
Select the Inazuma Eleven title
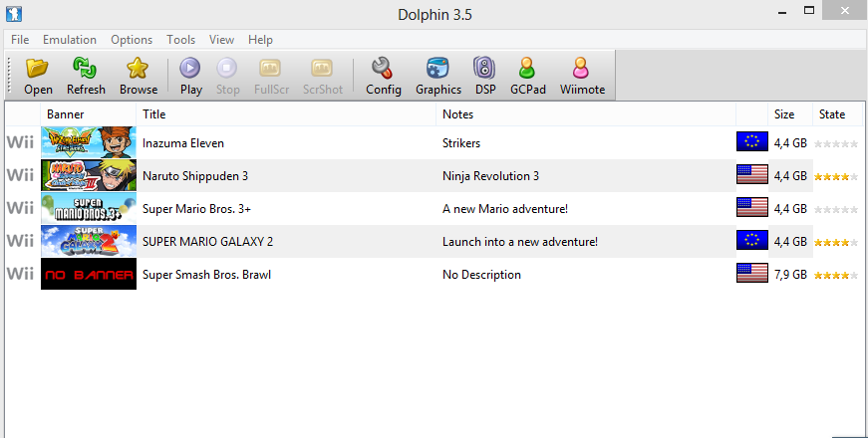tap(183, 143)
